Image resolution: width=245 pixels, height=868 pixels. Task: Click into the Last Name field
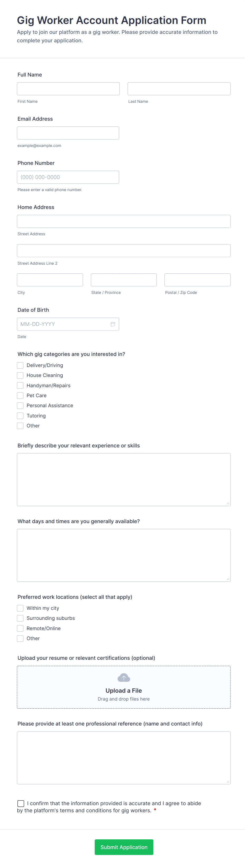point(179,89)
